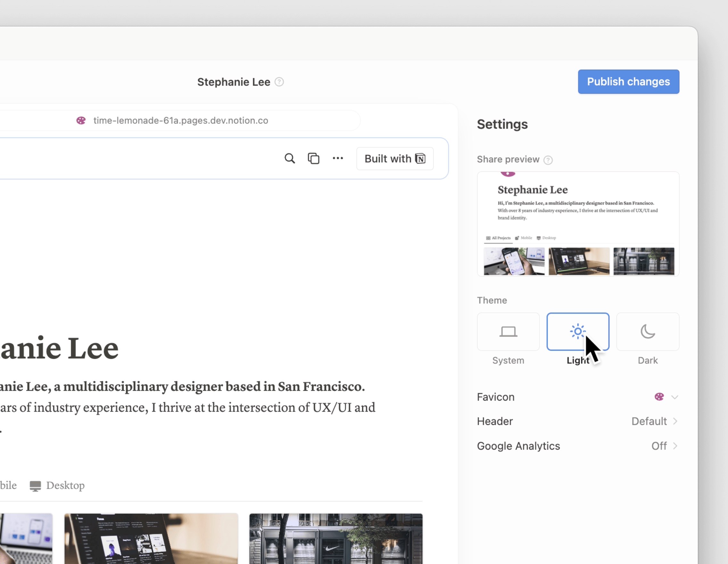
Task: Click the palette favicon in URL bar
Action: pos(81,120)
